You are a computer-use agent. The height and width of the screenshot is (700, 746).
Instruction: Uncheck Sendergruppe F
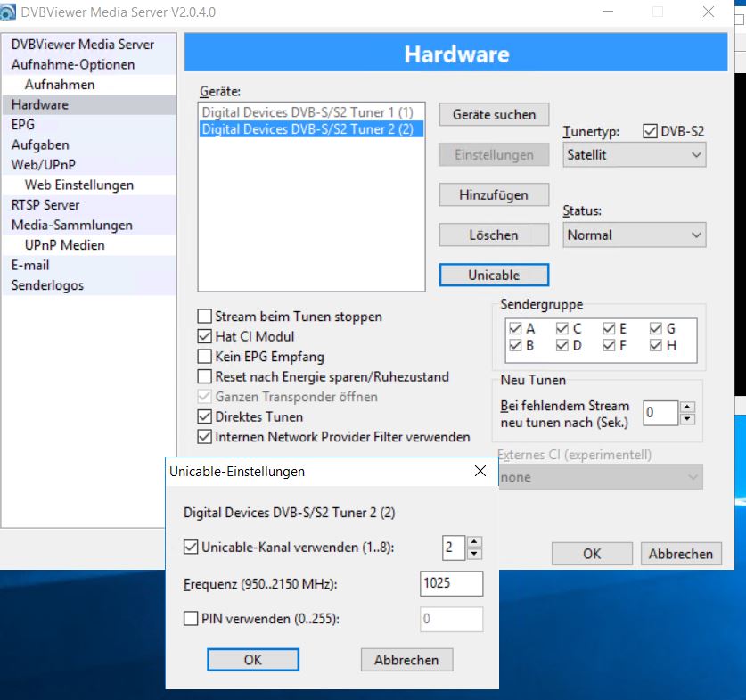(x=609, y=345)
